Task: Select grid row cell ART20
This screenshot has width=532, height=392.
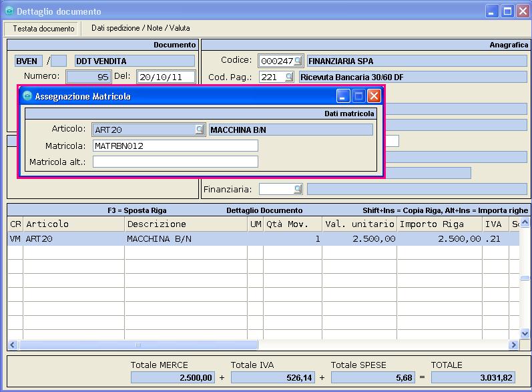Action: coord(73,239)
